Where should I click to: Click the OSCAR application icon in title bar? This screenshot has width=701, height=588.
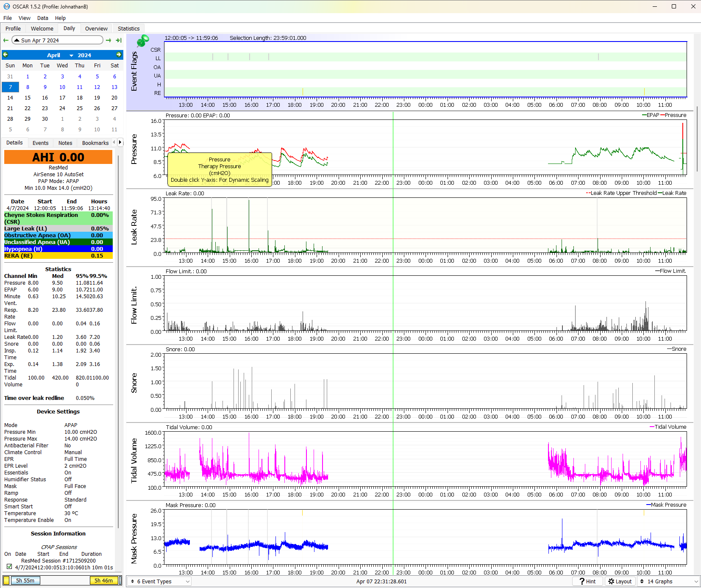click(6, 6)
